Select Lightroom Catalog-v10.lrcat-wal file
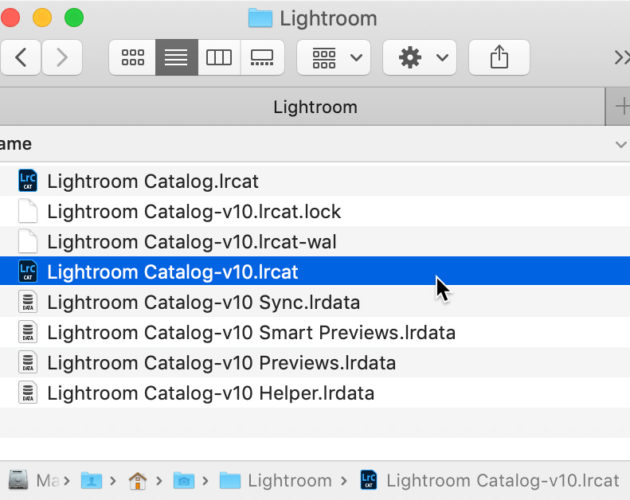Image resolution: width=630 pixels, height=500 pixels. click(x=315, y=242)
